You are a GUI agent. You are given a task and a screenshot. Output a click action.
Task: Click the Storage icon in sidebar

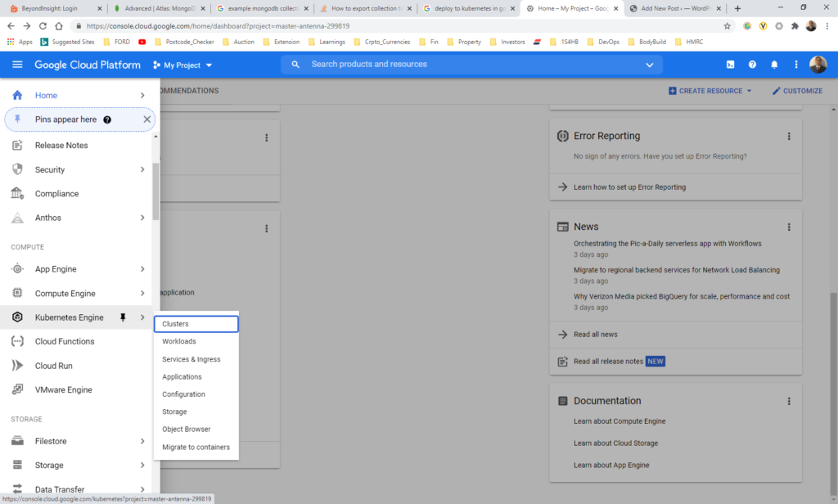pyautogui.click(x=17, y=465)
